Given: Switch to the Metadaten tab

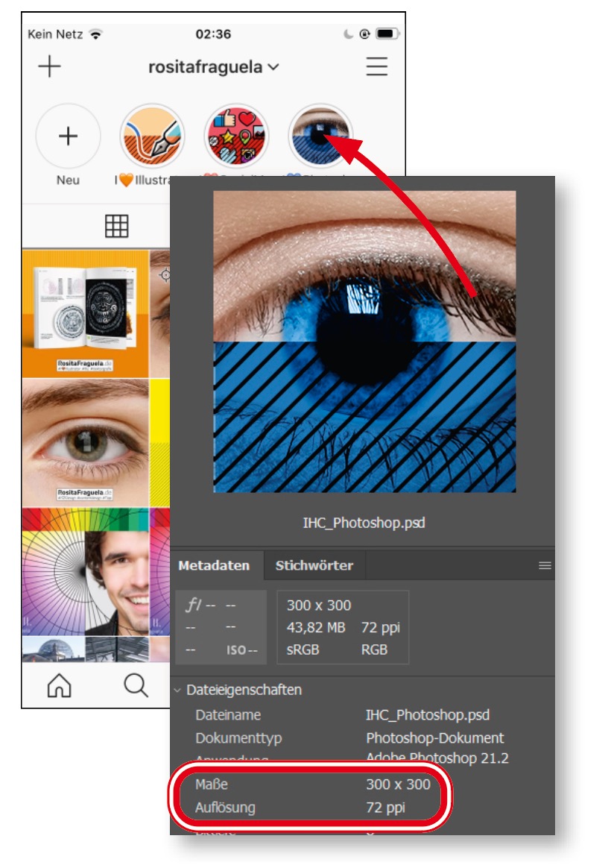Looking at the screenshot, I should (x=214, y=565).
